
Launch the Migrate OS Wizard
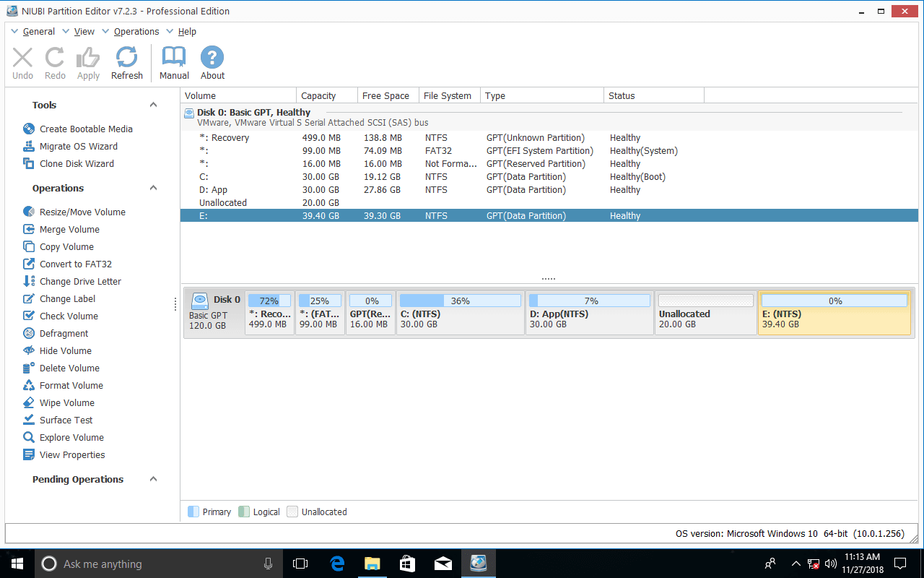coord(78,146)
